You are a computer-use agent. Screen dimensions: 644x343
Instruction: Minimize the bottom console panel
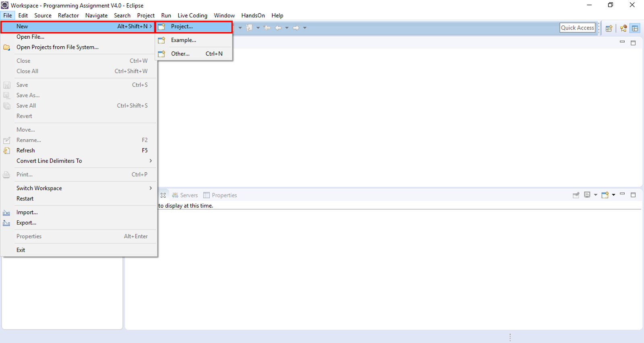pos(622,194)
